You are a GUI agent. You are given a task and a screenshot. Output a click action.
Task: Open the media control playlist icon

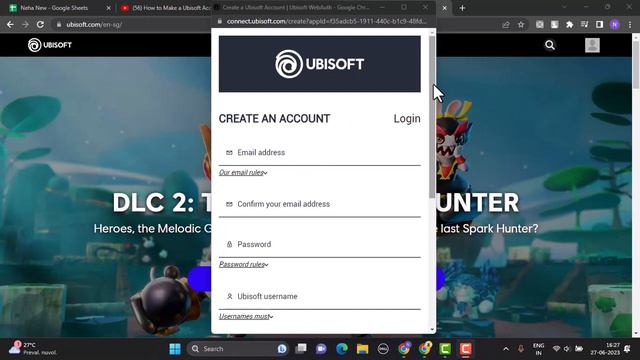(x=584, y=24)
